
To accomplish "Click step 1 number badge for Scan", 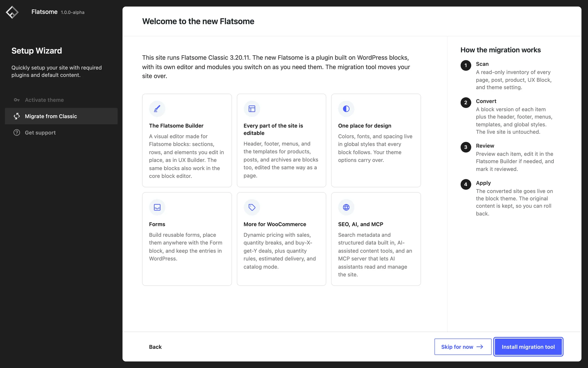I will [466, 65].
